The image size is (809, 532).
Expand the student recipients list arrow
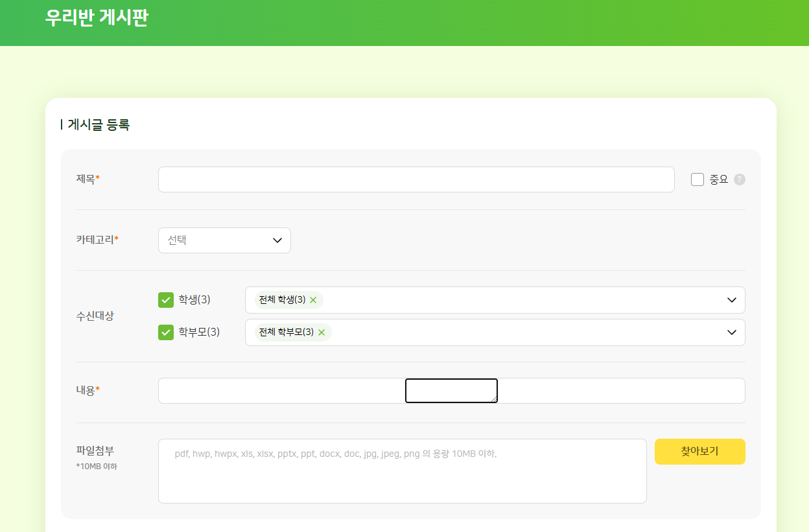point(732,300)
